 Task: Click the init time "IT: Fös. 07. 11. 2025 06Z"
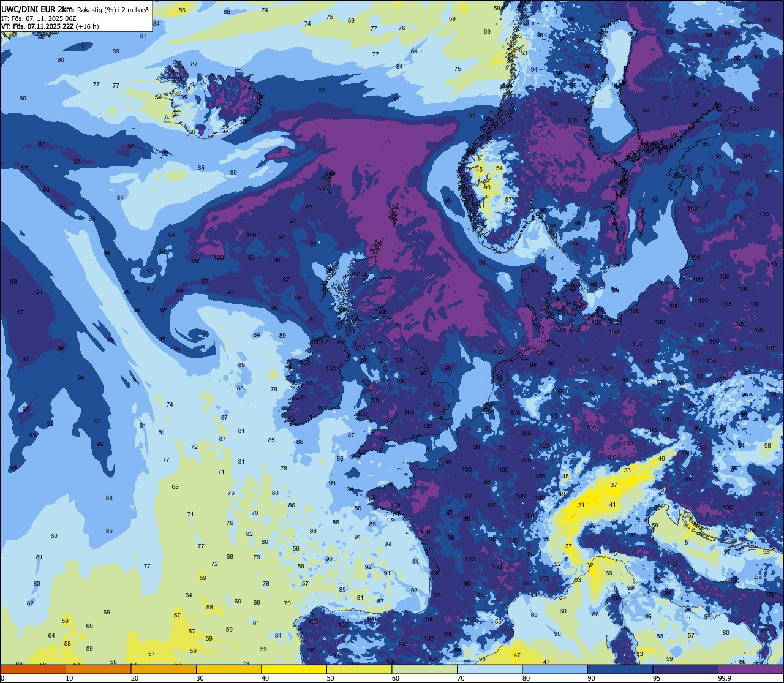(x=39, y=18)
